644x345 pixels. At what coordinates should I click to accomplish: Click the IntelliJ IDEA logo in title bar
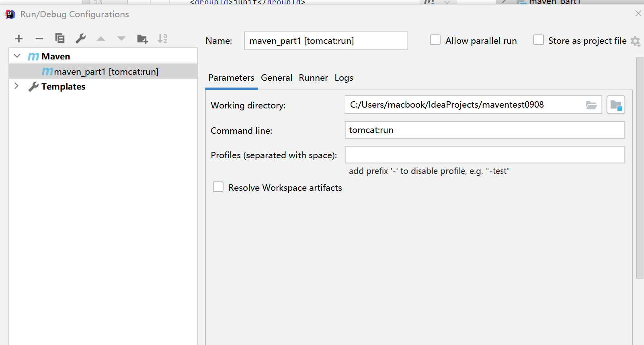[10, 14]
